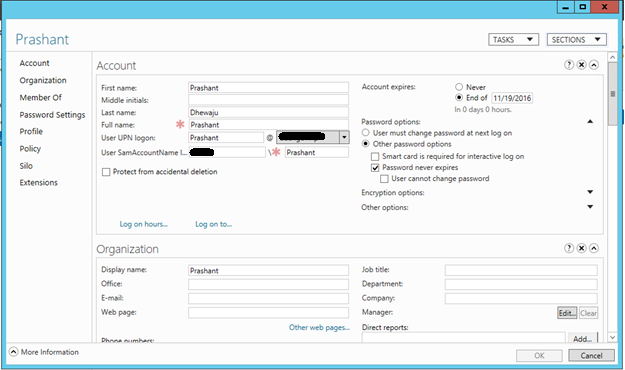Image resolution: width=625 pixels, height=370 pixels.
Task: Collapse the Password options group
Action: coord(590,122)
